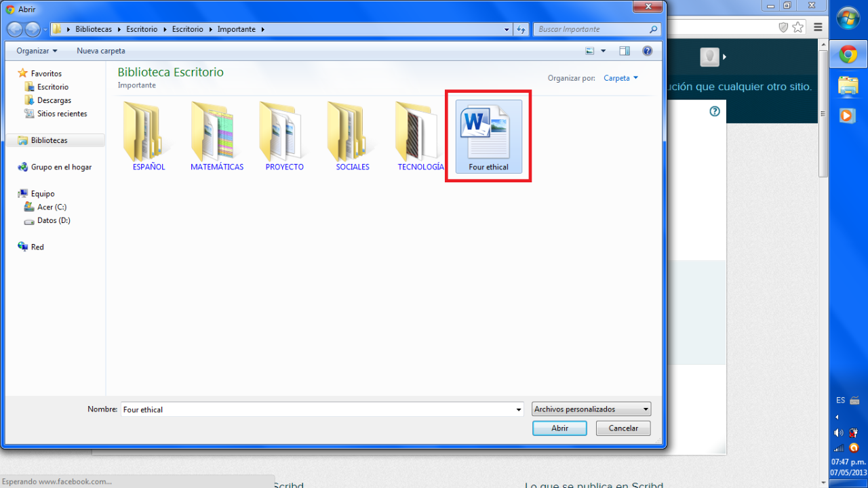Image resolution: width=868 pixels, height=488 pixels.
Task: Click the Cancelar button
Action: [623, 428]
